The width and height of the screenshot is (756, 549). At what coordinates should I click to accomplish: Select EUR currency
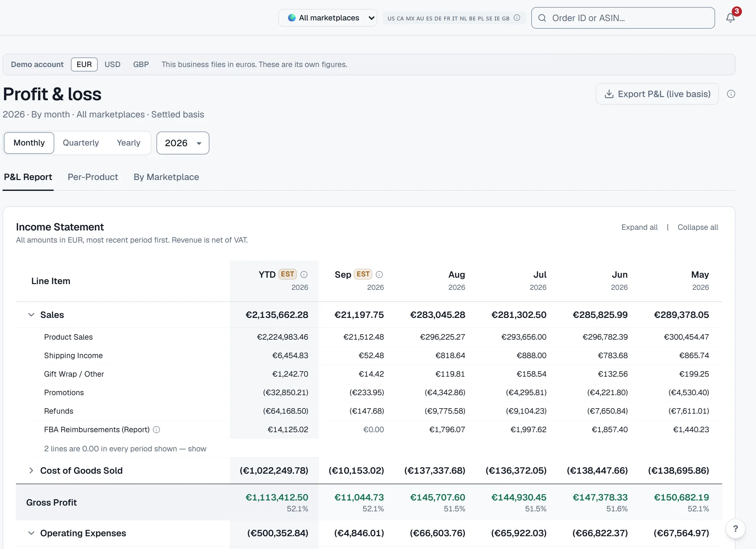pyautogui.click(x=84, y=64)
